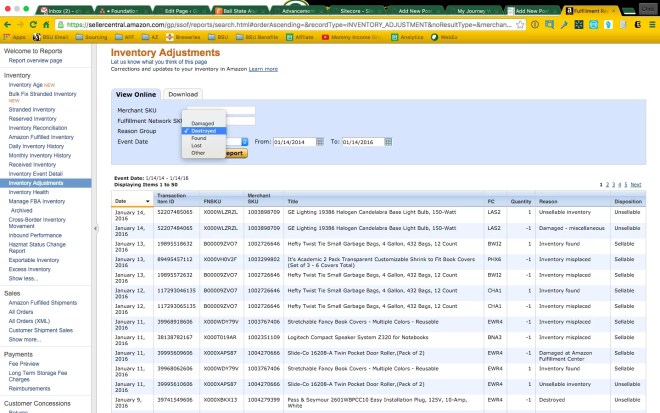Viewport: 660px width, 413px height.
Task: Open Inventory Event Detail report
Action: pyautogui.click(x=36, y=174)
